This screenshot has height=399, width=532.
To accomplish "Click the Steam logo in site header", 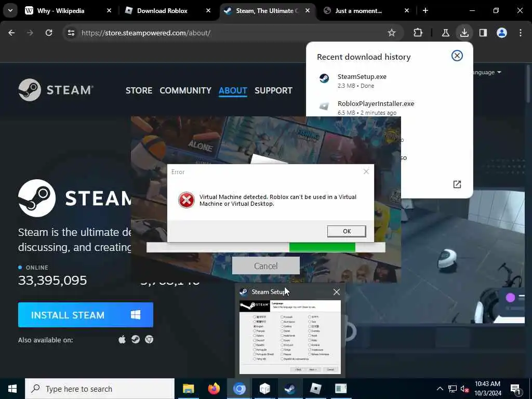I will pos(56,90).
